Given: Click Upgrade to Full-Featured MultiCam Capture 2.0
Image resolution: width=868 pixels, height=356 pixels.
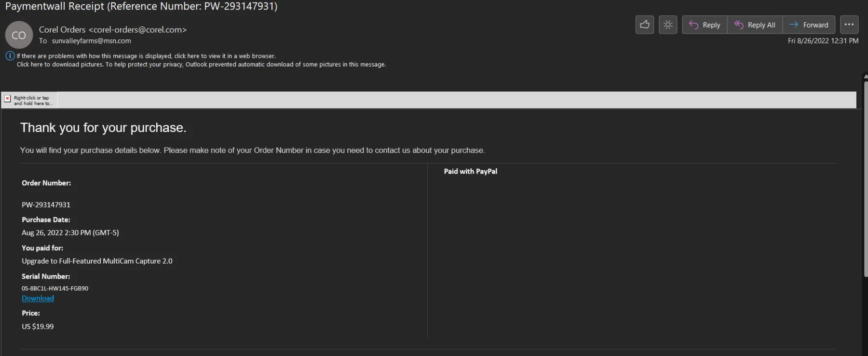Looking at the screenshot, I should point(97,261).
